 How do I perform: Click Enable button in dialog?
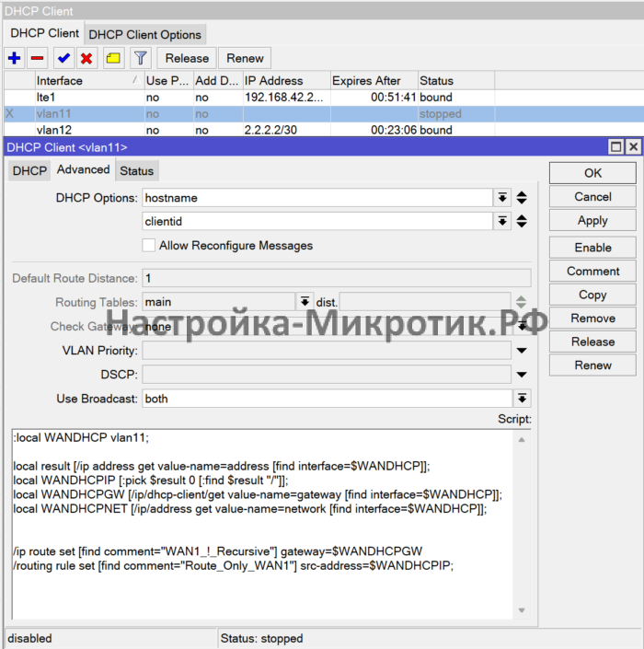[592, 248]
